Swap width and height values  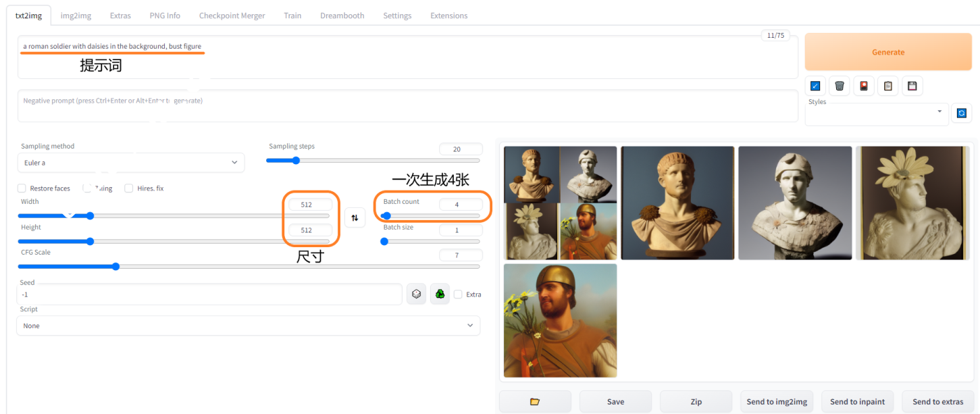click(x=355, y=217)
